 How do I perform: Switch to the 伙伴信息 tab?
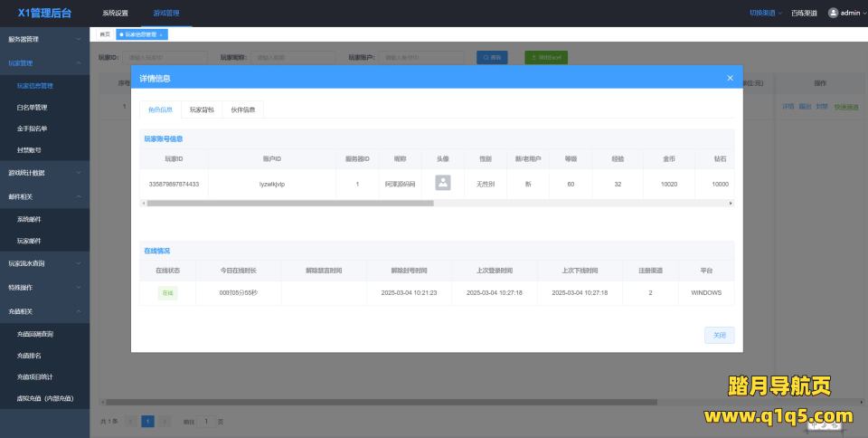(243, 109)
